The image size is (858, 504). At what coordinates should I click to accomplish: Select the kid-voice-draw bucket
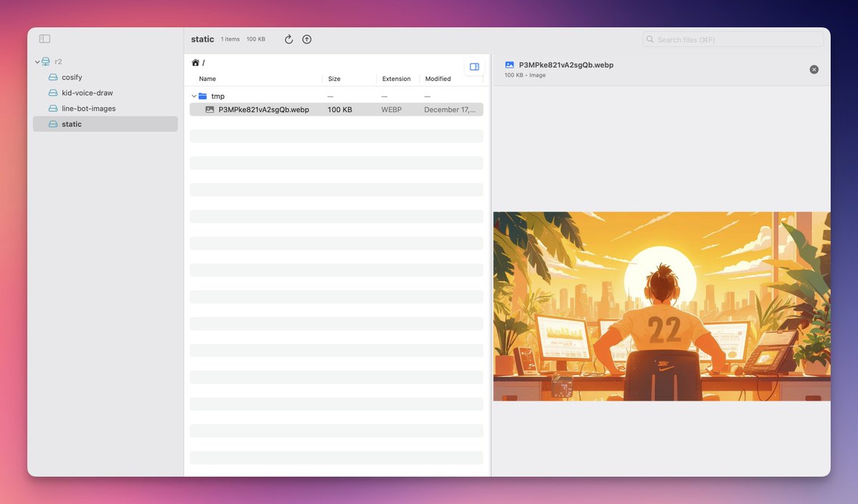87,93
